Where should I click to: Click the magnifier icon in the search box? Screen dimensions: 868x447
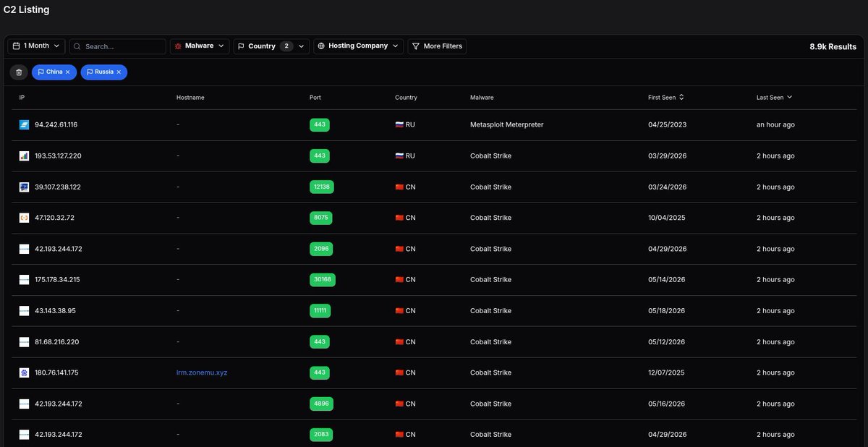tap(77, 46)
